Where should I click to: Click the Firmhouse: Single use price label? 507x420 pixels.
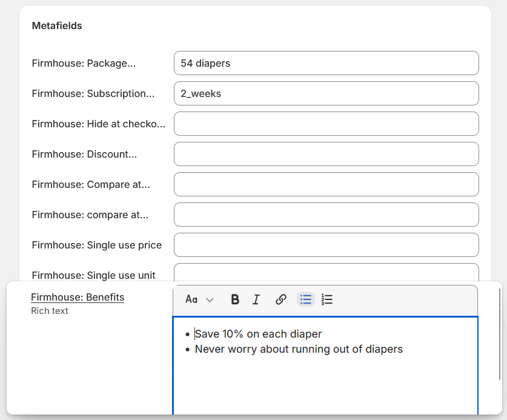pyautogui.click(x=97, y=245)
